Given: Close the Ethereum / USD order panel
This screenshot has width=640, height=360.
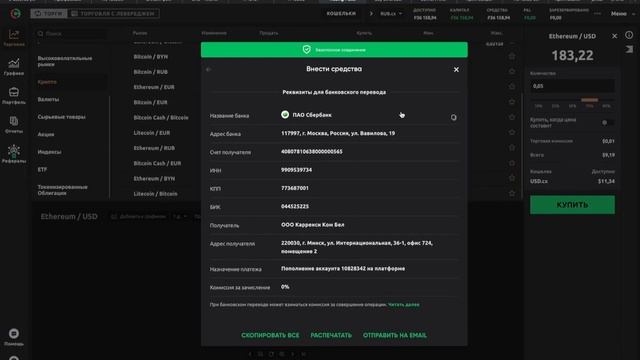Looking at the screenshot, I should point(615,36).
